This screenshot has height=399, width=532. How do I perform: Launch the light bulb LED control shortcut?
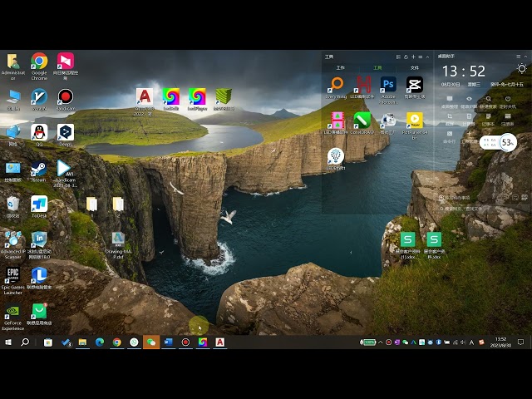click(336, 156)
